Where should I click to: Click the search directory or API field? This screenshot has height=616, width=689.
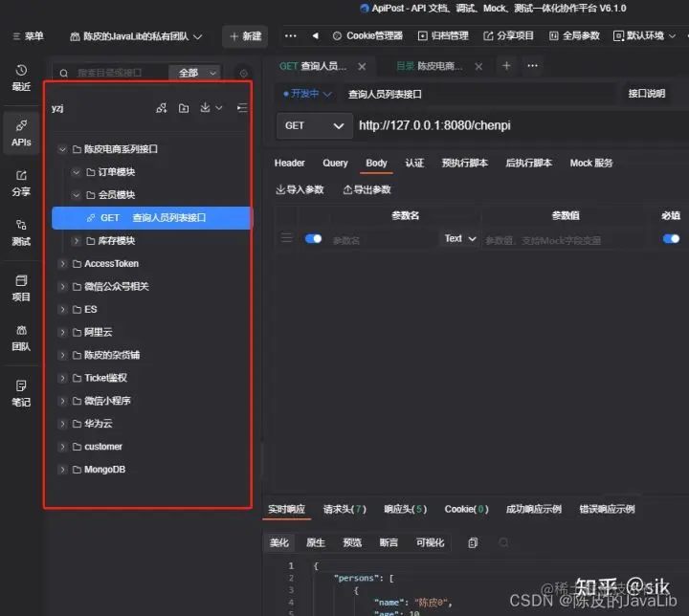110,73
